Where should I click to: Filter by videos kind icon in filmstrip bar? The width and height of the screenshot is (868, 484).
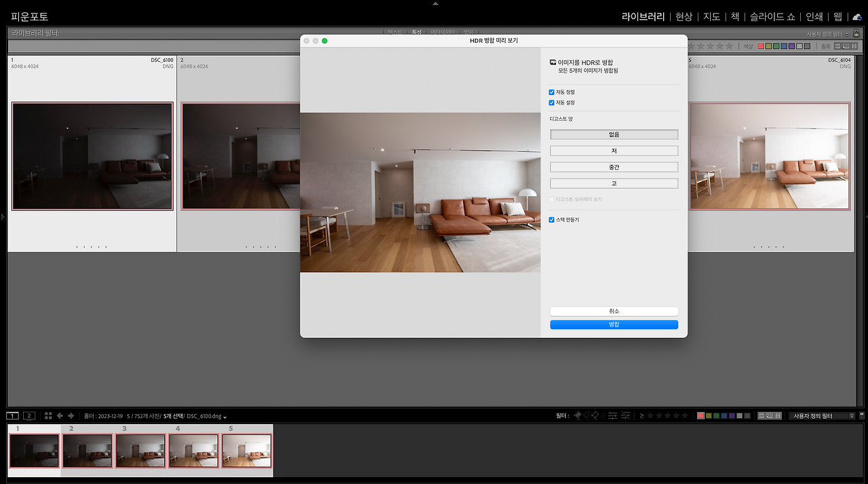778,415
